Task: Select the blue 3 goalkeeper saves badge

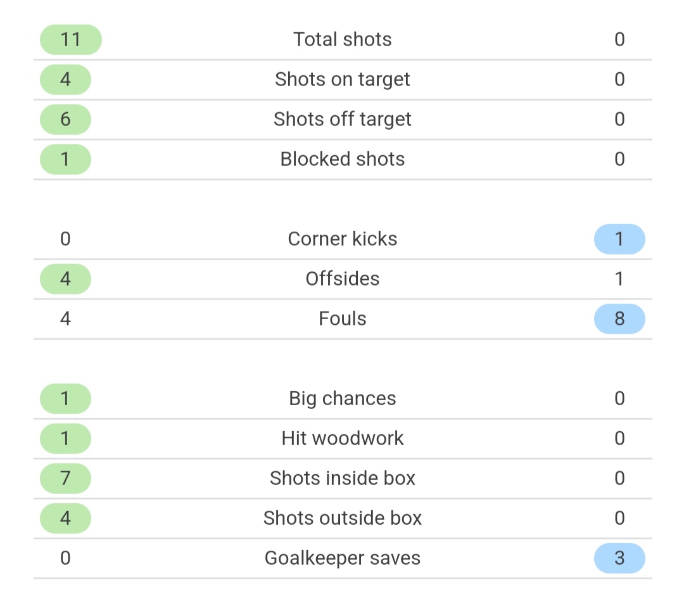Action: 619,558
